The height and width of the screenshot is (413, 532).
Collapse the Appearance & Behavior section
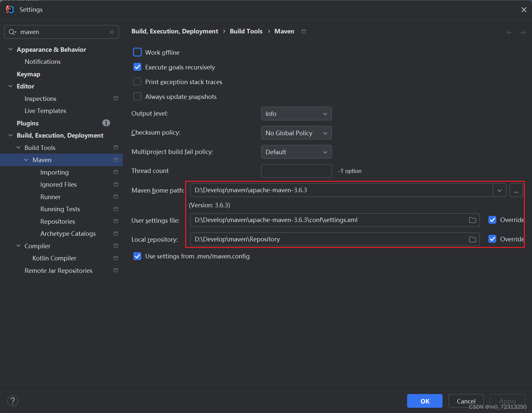pos(10,49)
